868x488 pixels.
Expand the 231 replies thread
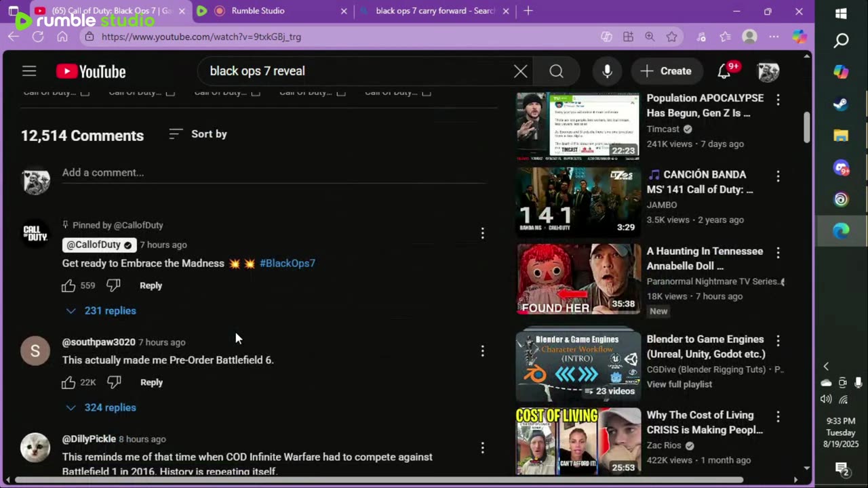point(101,310)
